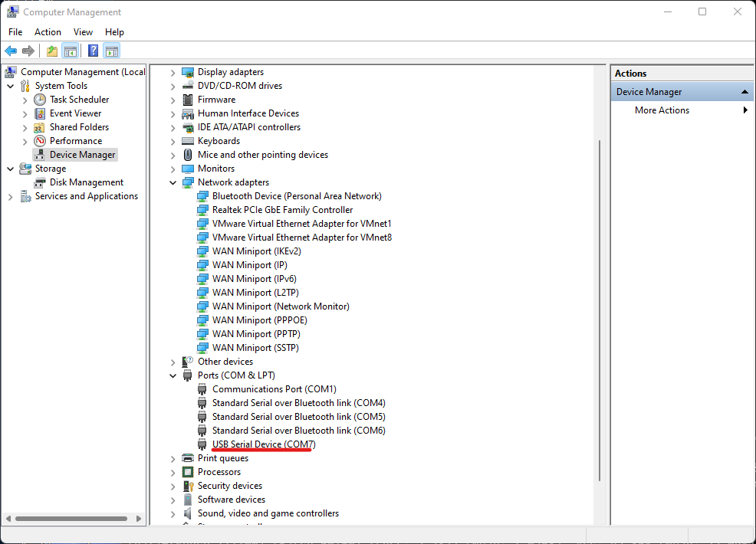Image resolution: width=756 pixels, height=544 pixels.
Task: Click the Security devices icon
Action: pyautogui.click(x=188, y=487)
